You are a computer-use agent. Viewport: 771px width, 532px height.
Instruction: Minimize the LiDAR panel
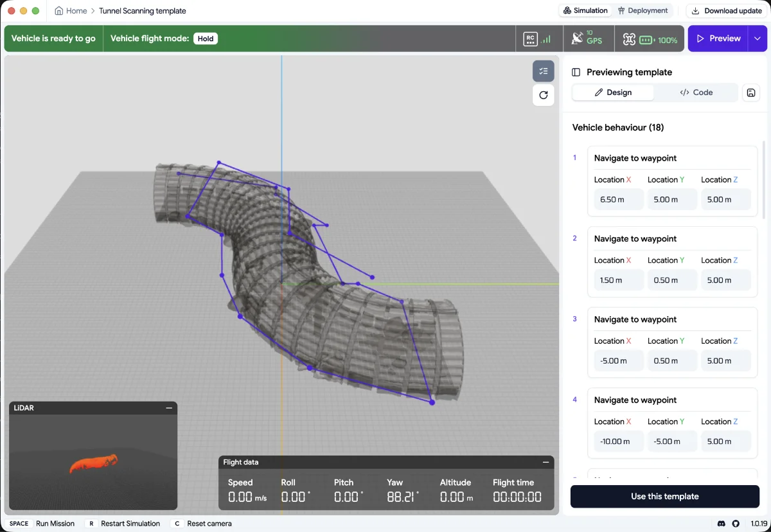169,408
